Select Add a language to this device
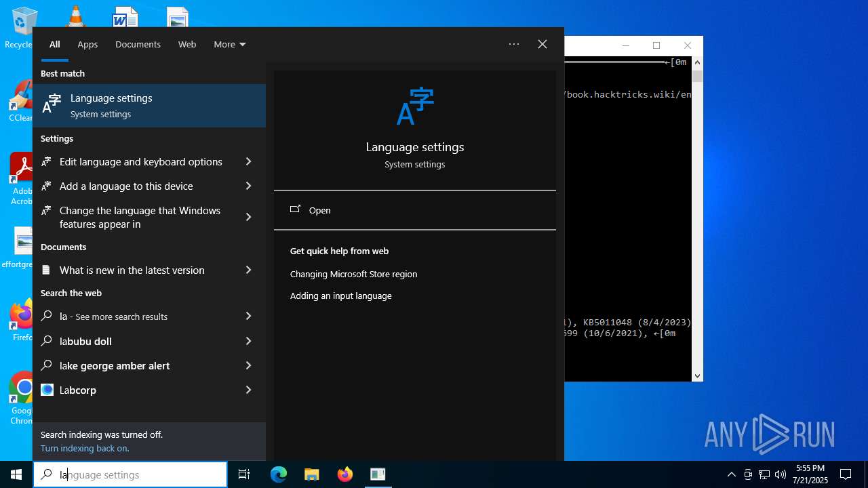This screenshot has height=488, width=868. point(126,186)
